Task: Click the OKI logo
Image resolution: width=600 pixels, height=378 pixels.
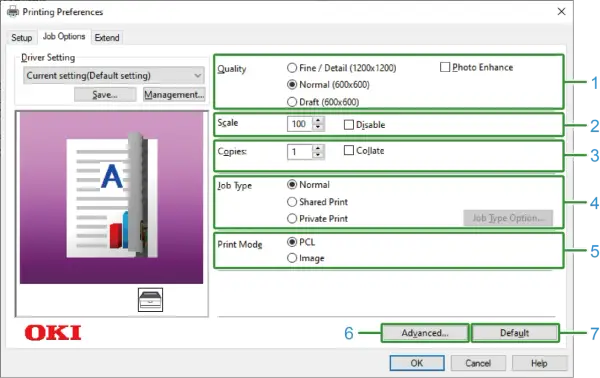Action: (x=53, y=332)
